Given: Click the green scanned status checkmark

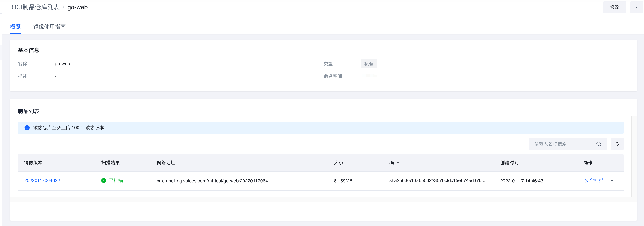Looking at the screenshot, I should tap(104, 181).
